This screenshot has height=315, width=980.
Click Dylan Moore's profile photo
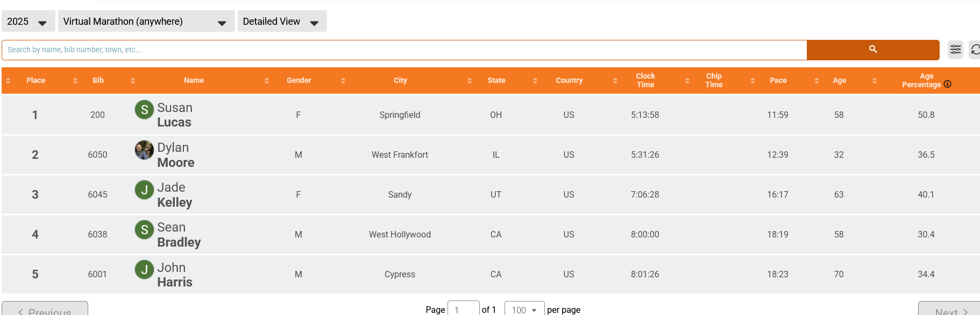click(144, 150)
